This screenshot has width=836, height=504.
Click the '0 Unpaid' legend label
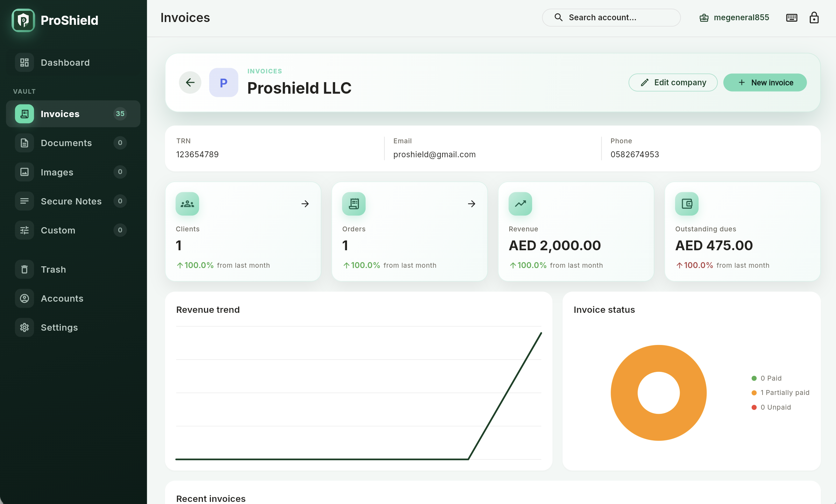click(x=775, y=408)
